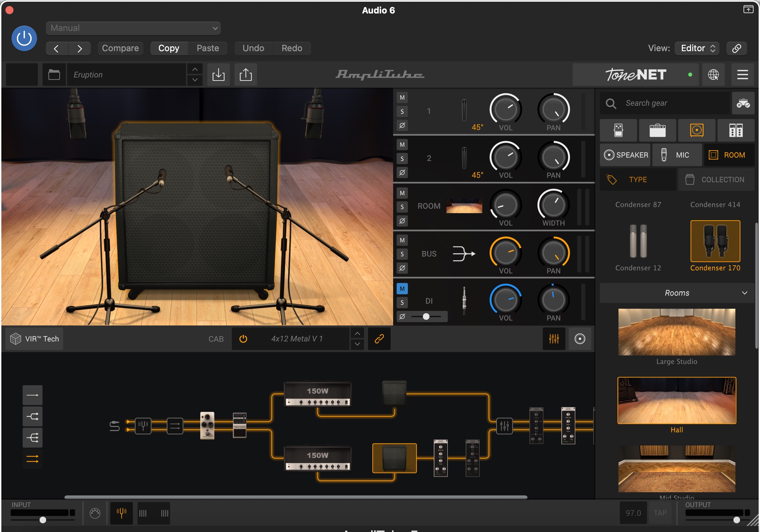This screenshot has height=532, width=760.
Task: Click the BUS routing arrow icon
Action: pyautogui.click(x=464, y=254)
